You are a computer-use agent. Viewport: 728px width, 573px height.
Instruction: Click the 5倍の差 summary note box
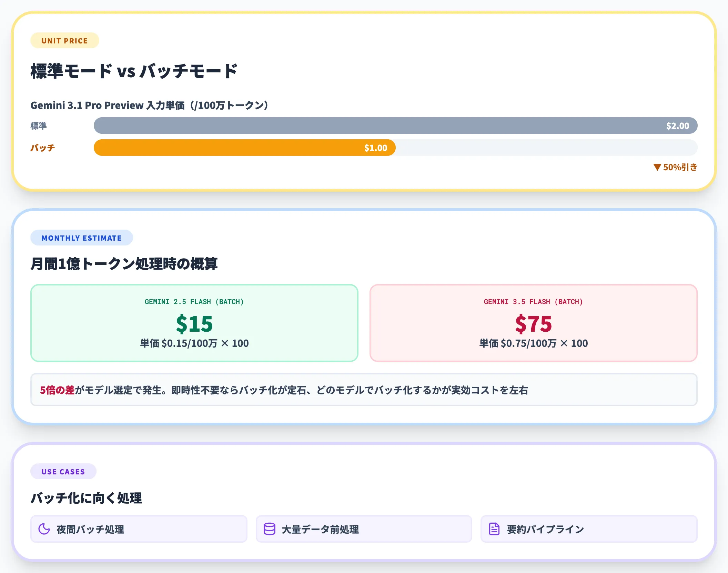coord(364,390)
